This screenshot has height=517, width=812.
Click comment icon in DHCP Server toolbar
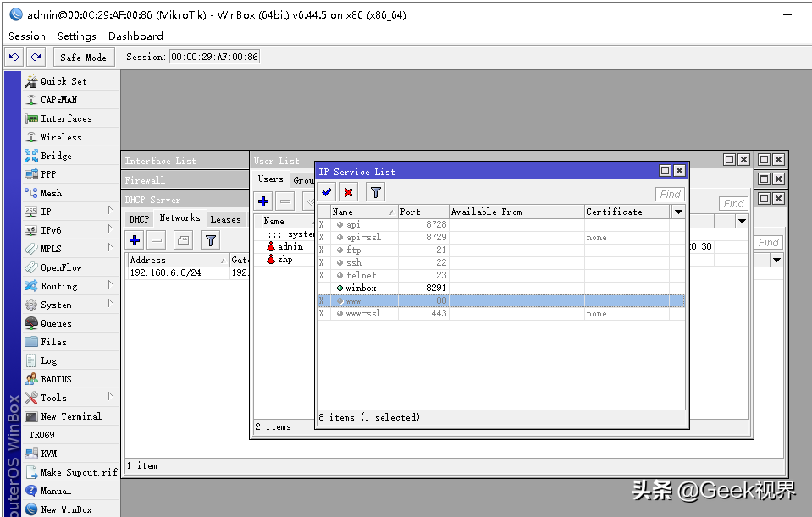(184, 240)
